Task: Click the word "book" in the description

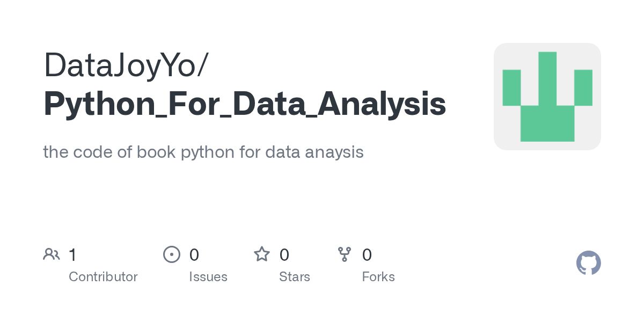Action: pos(156,152)
